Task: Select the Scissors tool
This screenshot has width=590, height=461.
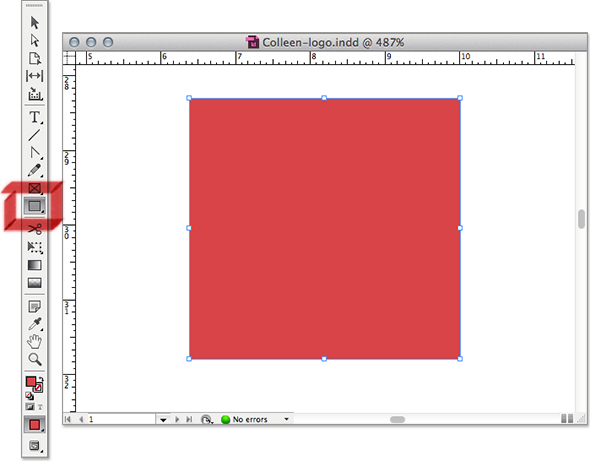Action: [x=35, y=229]
